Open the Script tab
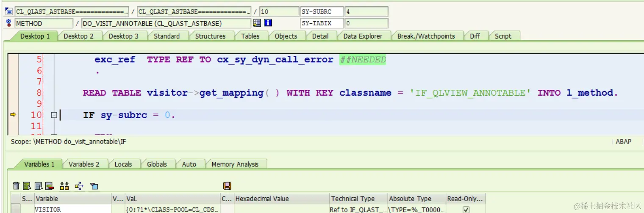The width and height of the screenshot is (644, 213). 503,36
